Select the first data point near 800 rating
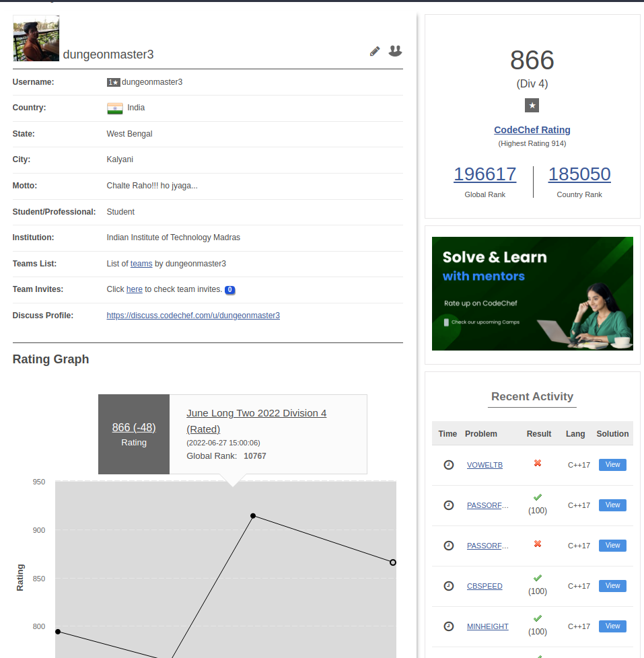644x658 pixels. click(58, 632)
